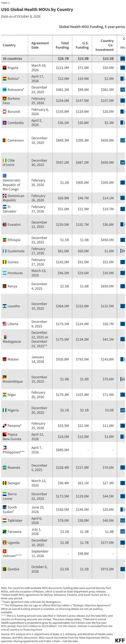Sort by U.S. Funding column
Screen dimensions: 126x644
[82, 45]
